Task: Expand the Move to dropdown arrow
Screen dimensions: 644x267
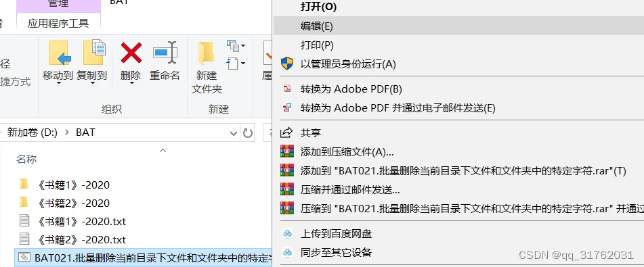Action: pyautogui.click(x=58, y=83)
